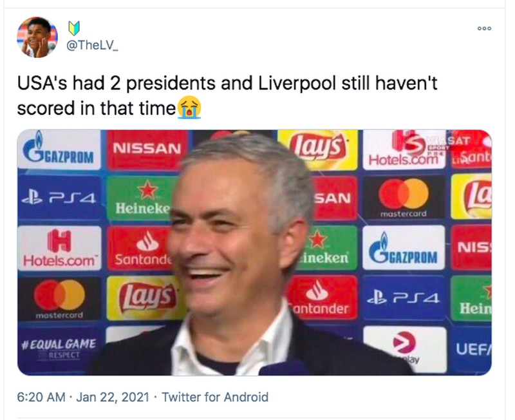Select the Nissan logo on the backdrop

click(148, 148)
